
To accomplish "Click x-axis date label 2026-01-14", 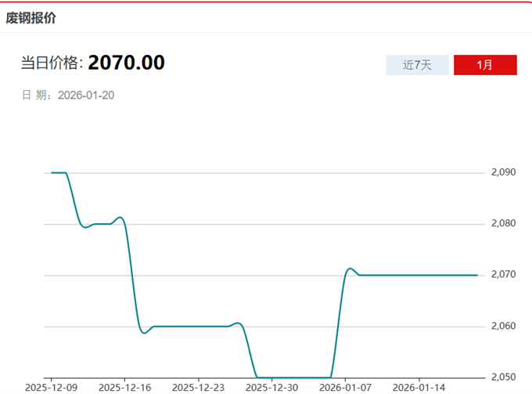I will (x=419, y=387).
